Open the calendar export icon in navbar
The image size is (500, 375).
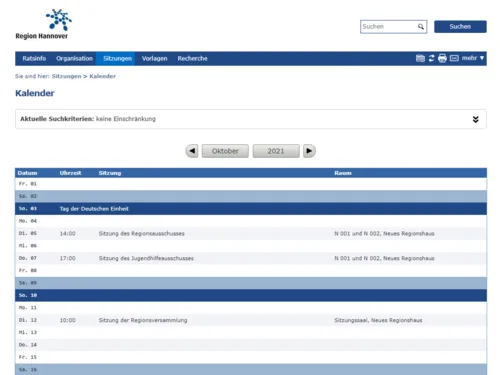(x=420, y=58)
